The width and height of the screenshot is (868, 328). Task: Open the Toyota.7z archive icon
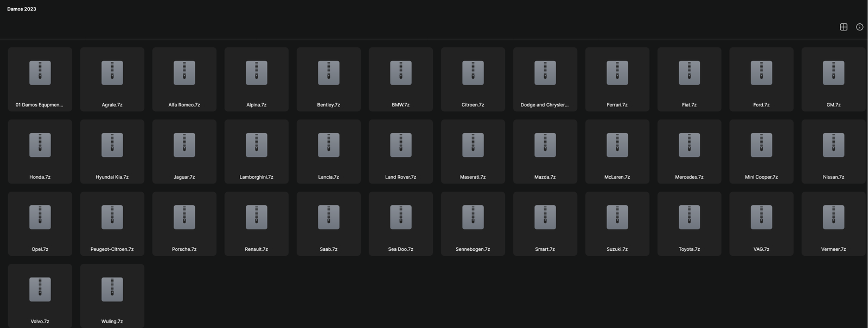(690, 217)
